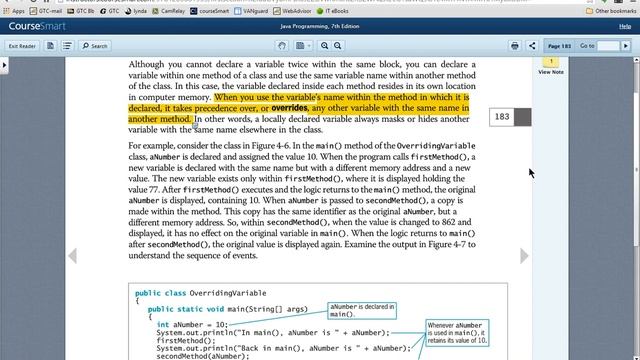
Task: Open the GTC Google bookmark
Action: click(x=110, y=11)
